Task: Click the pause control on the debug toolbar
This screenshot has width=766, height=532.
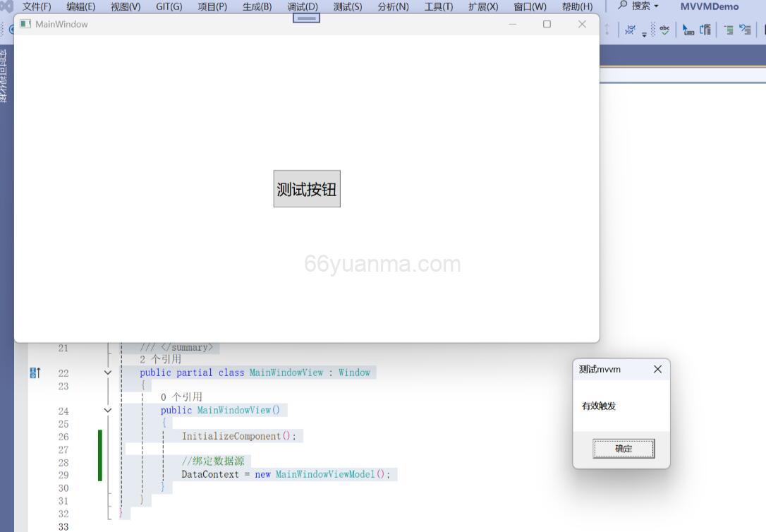Action: pos(305,17)
